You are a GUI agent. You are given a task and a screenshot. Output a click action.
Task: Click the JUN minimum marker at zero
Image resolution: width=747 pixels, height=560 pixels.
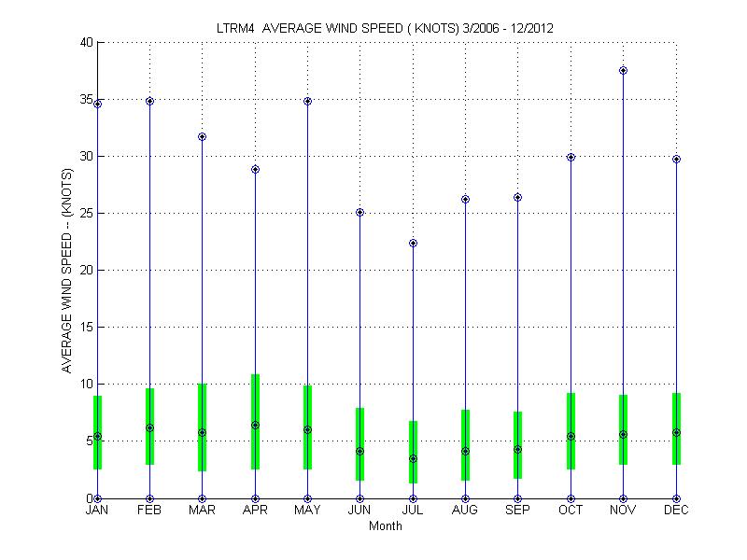360,498
